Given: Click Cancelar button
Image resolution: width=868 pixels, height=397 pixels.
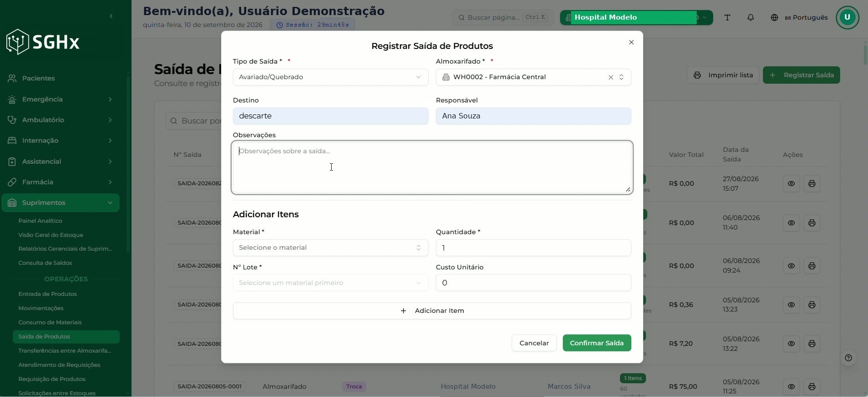Looking at the screenshot, I should (534, 343).
